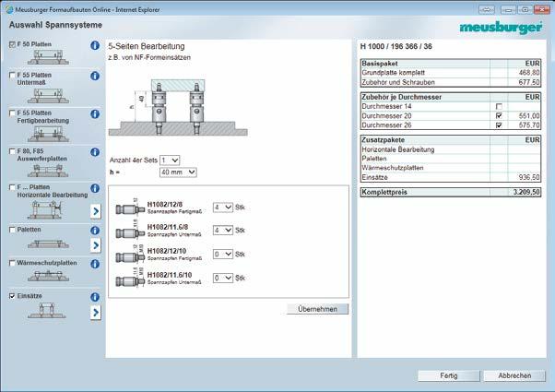Select Einsätze thumbnail drawing
Viewport: 555px width, 392px height.
(47, 311)
